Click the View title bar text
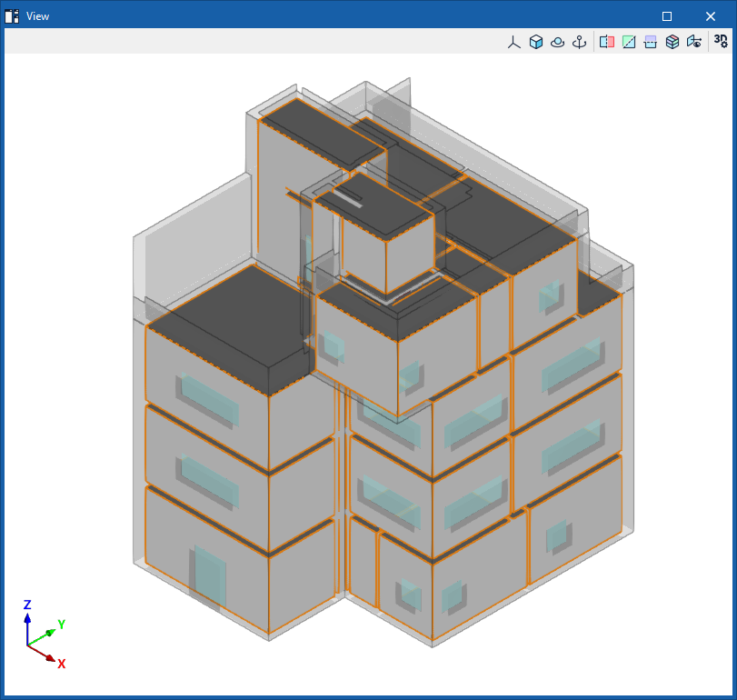Screen dimensions: 737x700 [x=37, y=16]
